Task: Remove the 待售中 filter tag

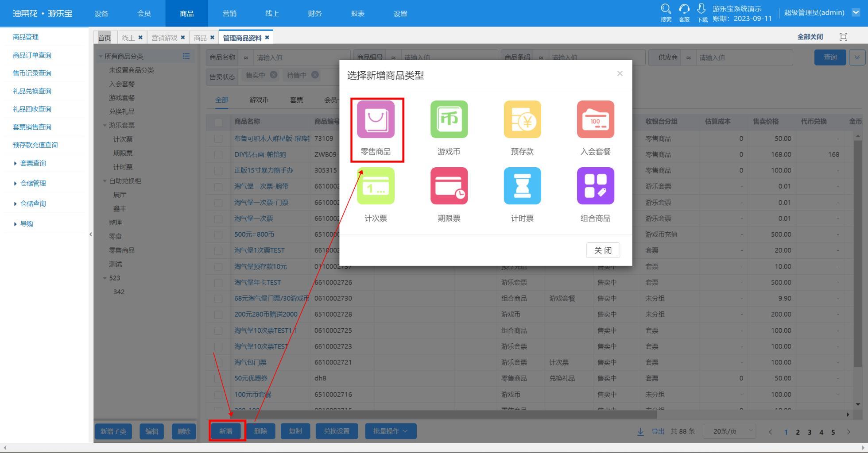Action: point(315,75)
